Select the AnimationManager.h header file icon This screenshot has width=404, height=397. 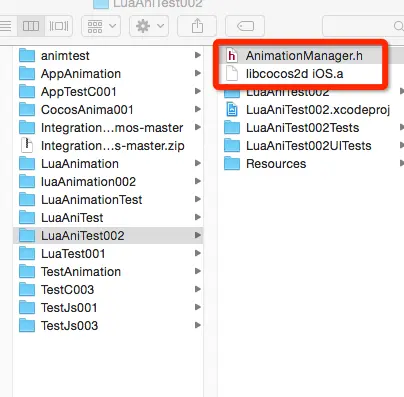[x=232, y=55]
